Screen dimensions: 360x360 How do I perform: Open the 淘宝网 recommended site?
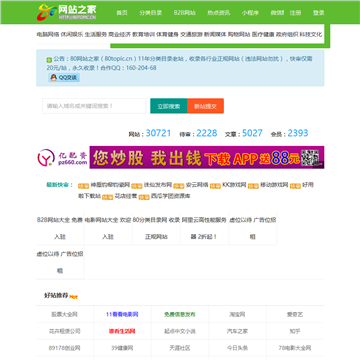pyautogui.click(x=237, y=314)
